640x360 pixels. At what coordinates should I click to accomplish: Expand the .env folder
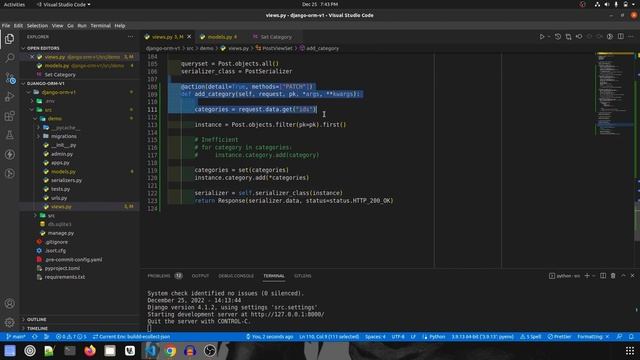tap(50, 101)
